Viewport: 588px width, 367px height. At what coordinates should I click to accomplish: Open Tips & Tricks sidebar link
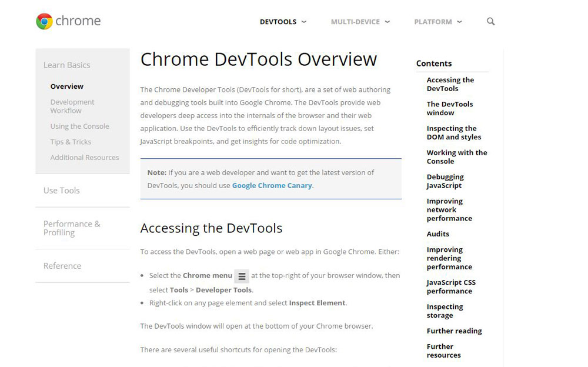pos(71,142)
